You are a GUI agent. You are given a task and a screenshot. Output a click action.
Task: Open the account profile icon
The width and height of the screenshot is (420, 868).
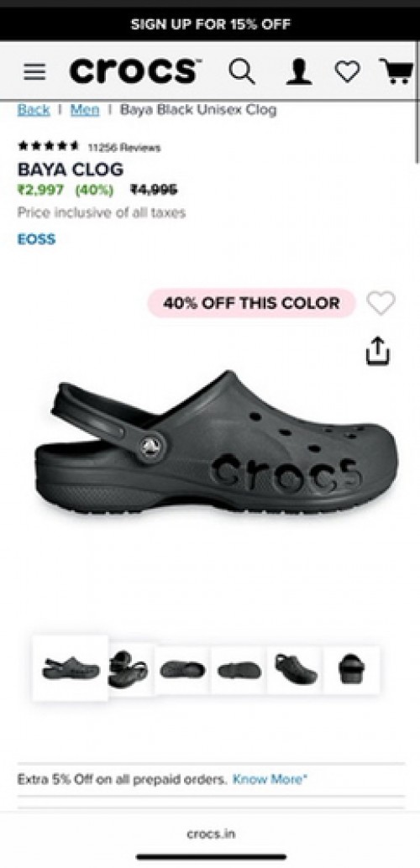pyautogui.click(x=299, y=72)
